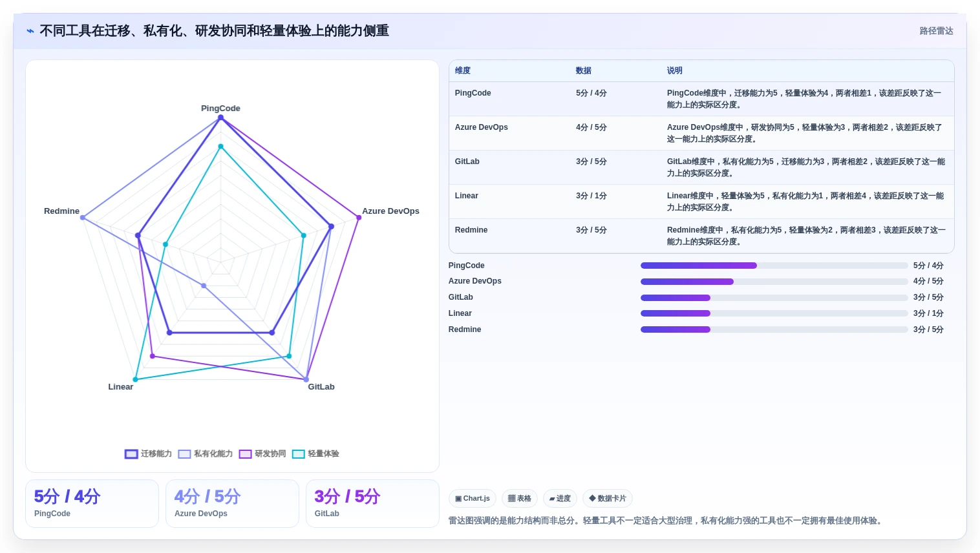Toggle the 迁移能力 legend series
This screenshot has width=980, height=553.
pos(148,454)
